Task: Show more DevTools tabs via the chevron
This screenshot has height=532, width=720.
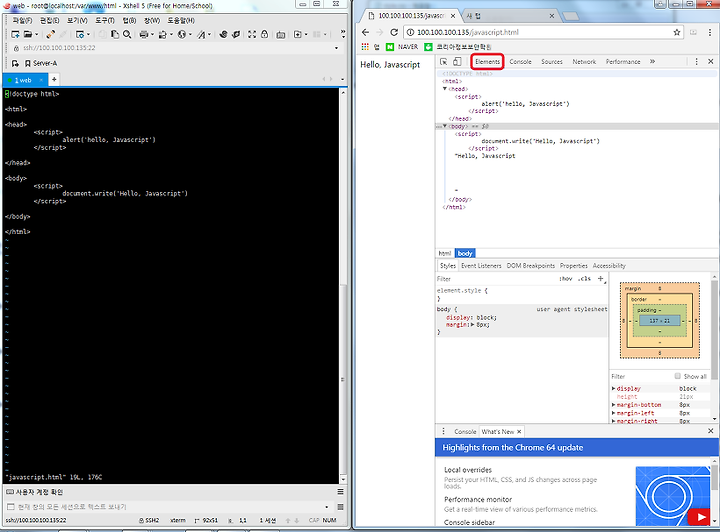Action: (x=652, y=62)
